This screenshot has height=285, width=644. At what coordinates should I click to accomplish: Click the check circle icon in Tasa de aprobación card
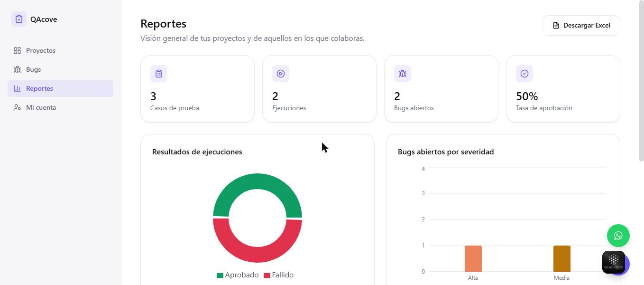click(524, 74)
